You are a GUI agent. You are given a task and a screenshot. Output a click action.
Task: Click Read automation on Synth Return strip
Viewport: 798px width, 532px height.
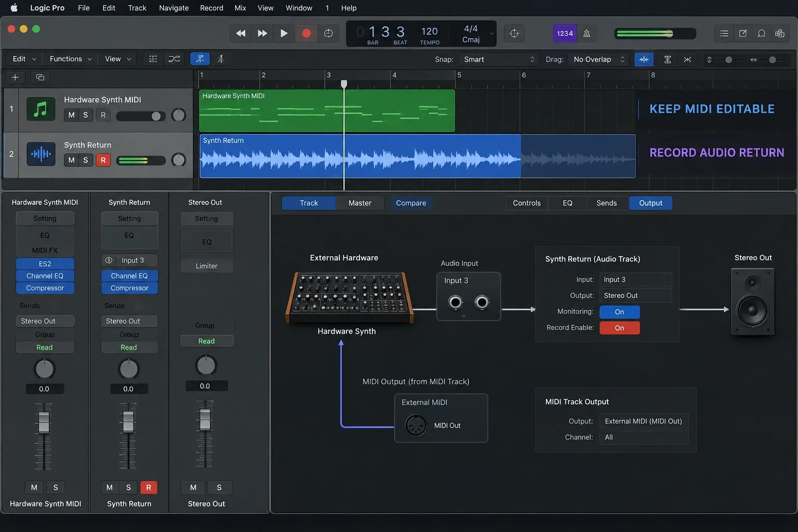(x=129, y=348)
